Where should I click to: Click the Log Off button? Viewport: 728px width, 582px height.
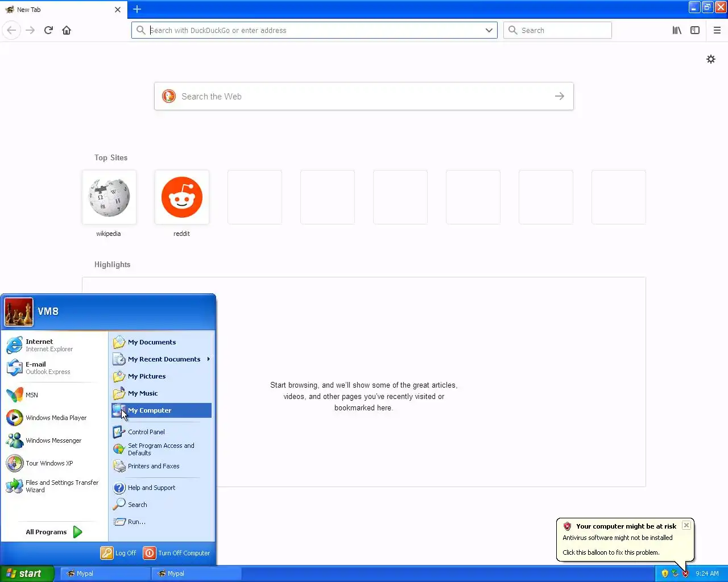pos(119,553)
